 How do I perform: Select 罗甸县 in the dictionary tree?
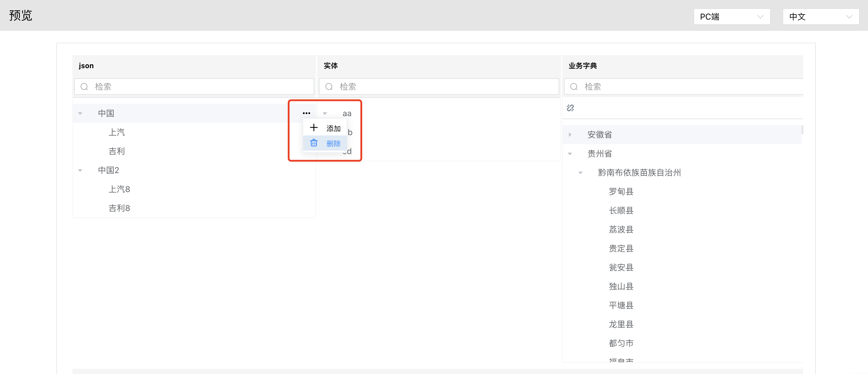pyautogui.click(x=621, y=191)
